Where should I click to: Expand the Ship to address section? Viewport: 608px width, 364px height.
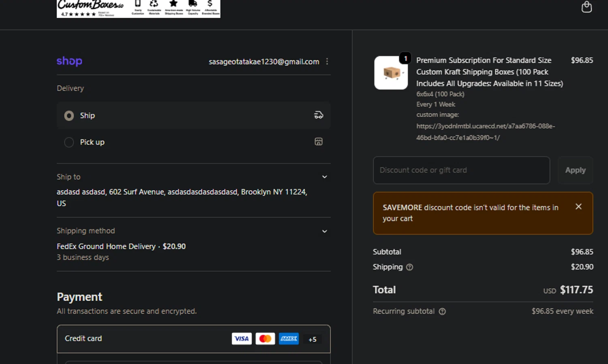pos(324,177)
